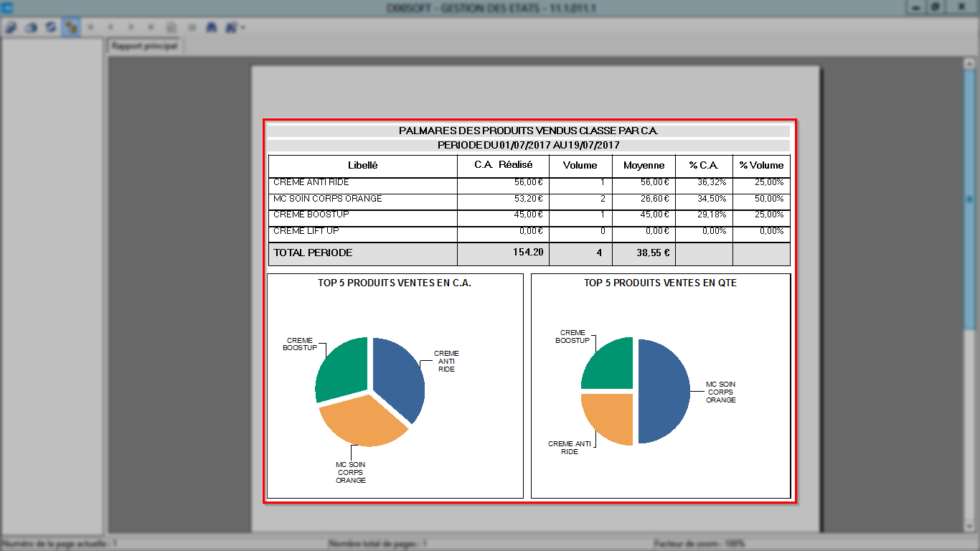
Task: Click the print report icon
Action: pyautogui.click(x=31, y=27)
